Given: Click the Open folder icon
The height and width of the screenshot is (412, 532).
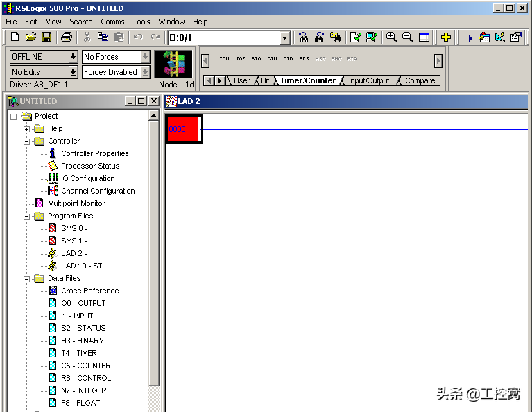Looking at the screenshot, I should click(x=31, y=37).
